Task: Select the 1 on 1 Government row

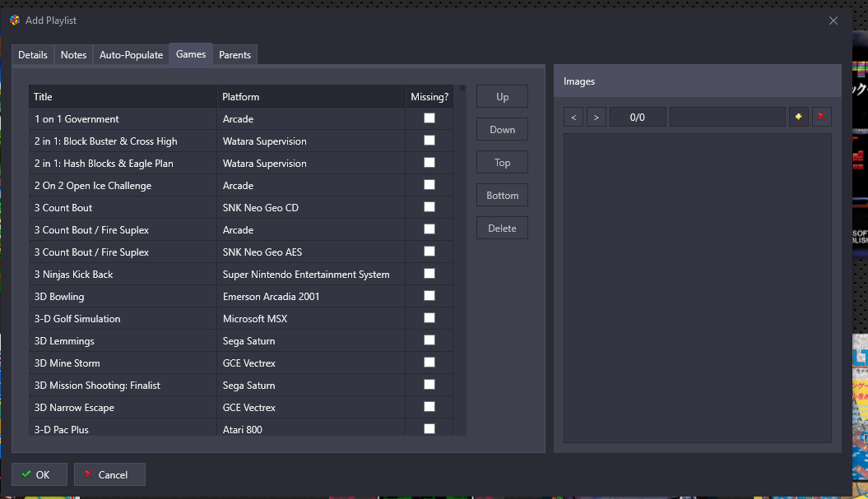Action: (241, 119)
